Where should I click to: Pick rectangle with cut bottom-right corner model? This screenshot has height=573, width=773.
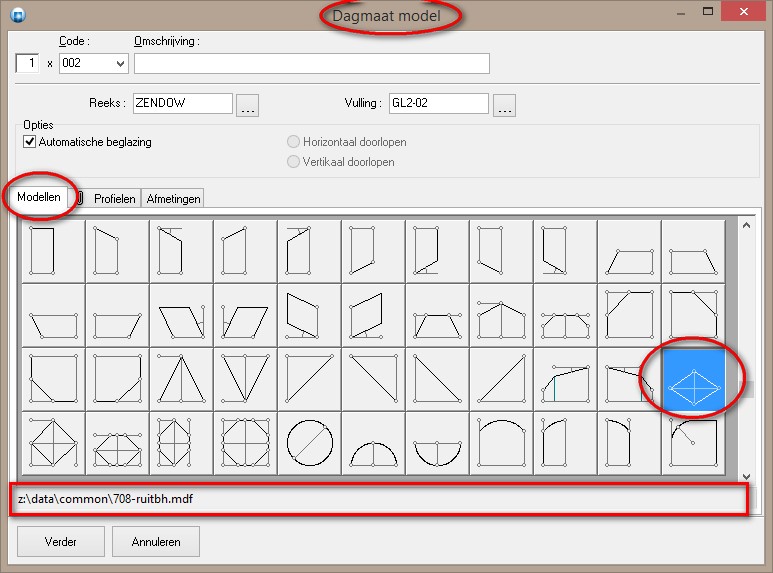[117, 379]
